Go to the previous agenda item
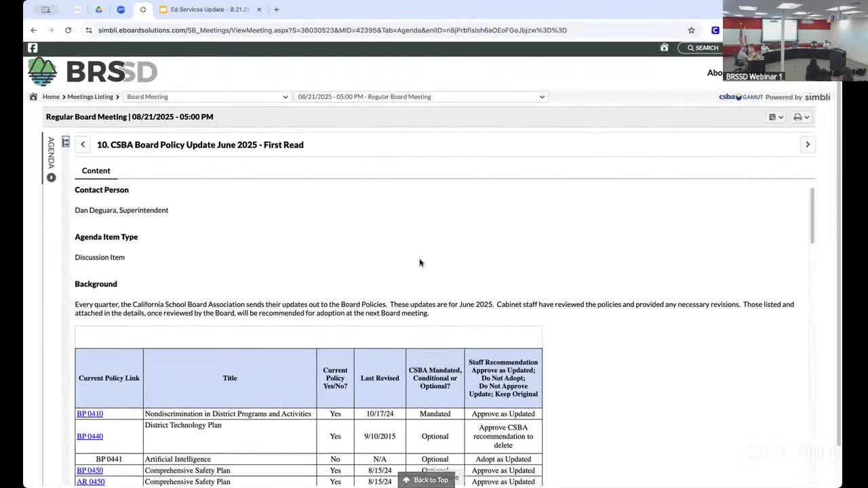Viewport: 868px width, 488px height. click(x=83, y=144)
